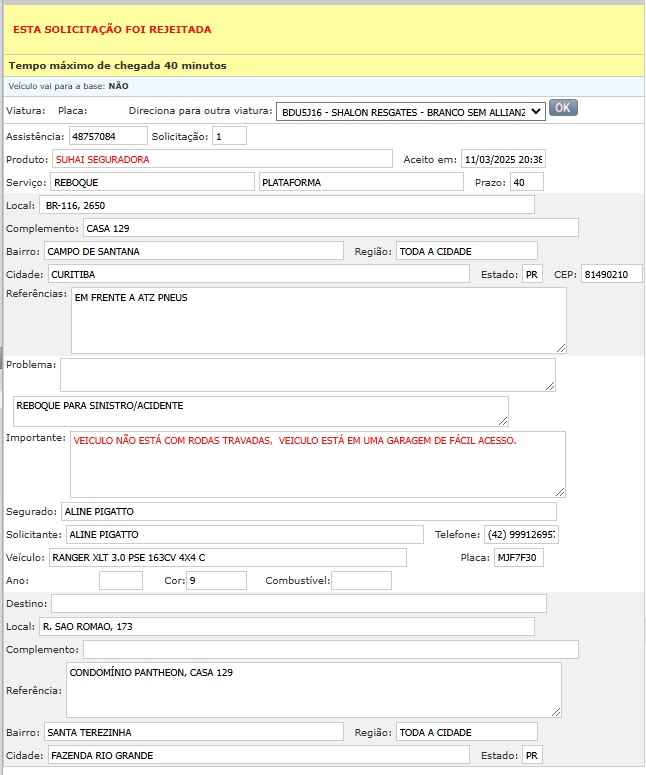The width and height of the screenshot is (646, 775).
Task: Click the Importante notes text area
Action: pos(318,464)
